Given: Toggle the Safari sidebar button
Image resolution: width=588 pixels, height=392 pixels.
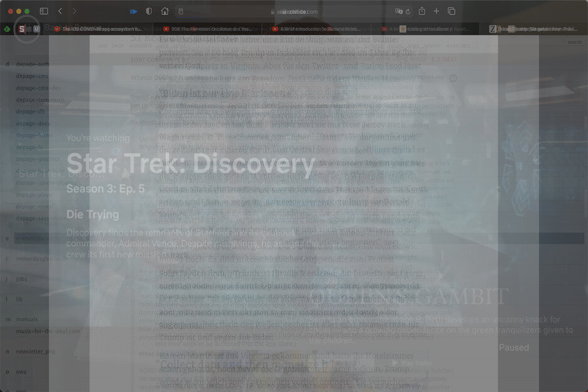Looking at the screenshot, I should coord(44,11).
